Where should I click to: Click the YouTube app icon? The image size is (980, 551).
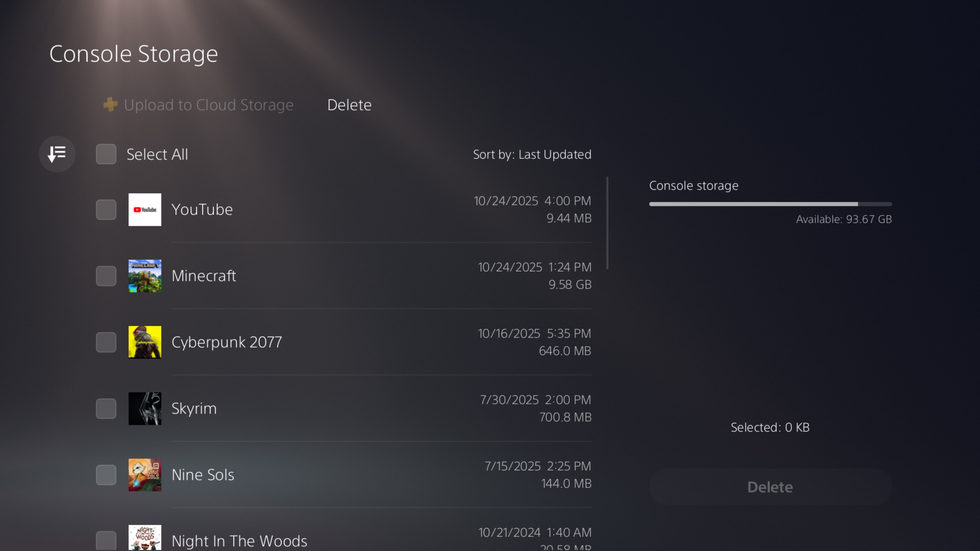[144, 209]
